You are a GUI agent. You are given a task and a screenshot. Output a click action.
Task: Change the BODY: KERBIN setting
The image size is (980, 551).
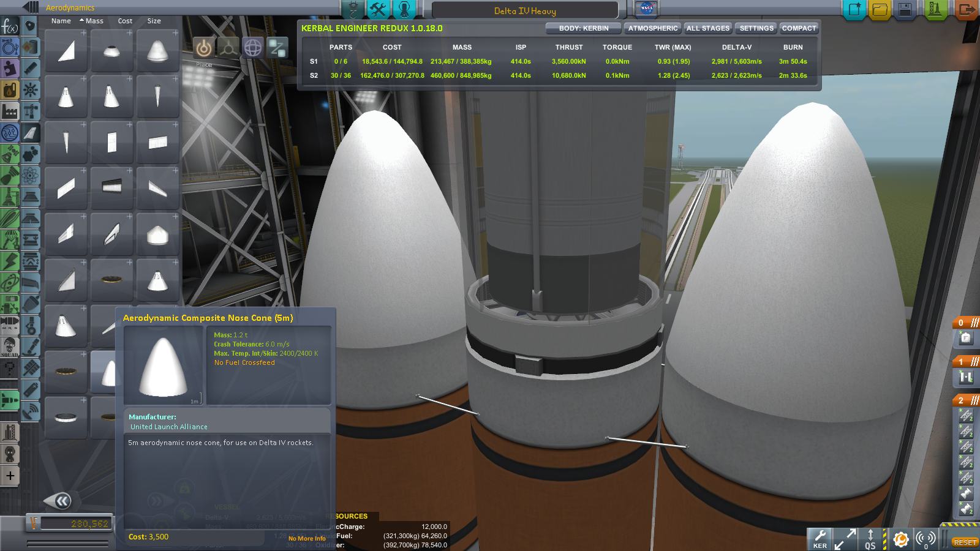tap(584, 28)
